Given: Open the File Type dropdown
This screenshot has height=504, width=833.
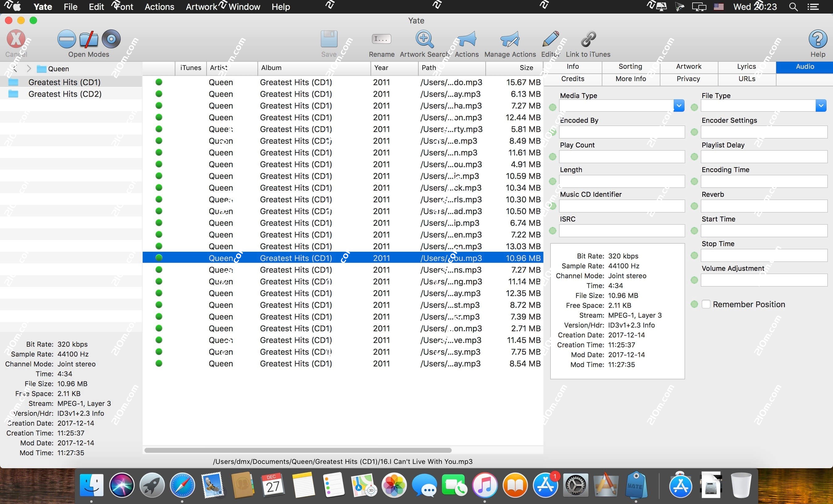Looking at the screenshot, I should [822, 105].
